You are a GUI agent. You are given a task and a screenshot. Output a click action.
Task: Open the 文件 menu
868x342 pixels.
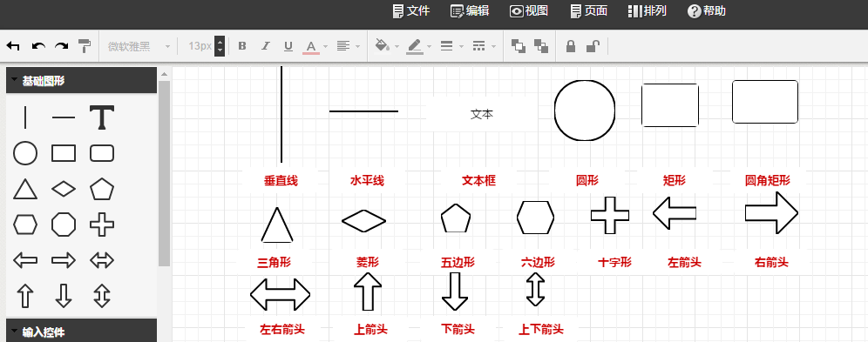410,11
